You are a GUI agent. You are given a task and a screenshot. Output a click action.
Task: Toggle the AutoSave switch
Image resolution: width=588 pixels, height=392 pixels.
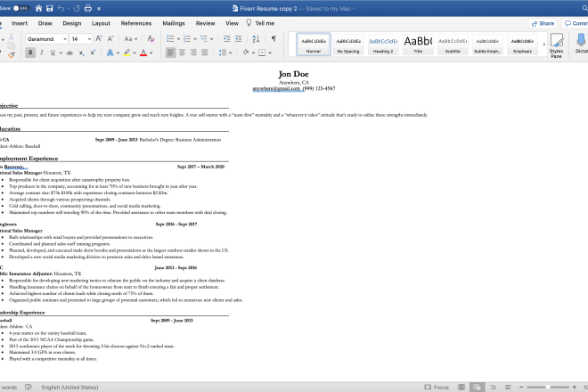(x=20, y=8)
